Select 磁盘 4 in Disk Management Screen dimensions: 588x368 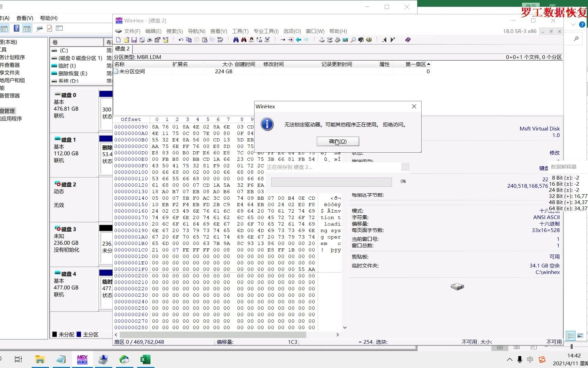pos(74,289)
